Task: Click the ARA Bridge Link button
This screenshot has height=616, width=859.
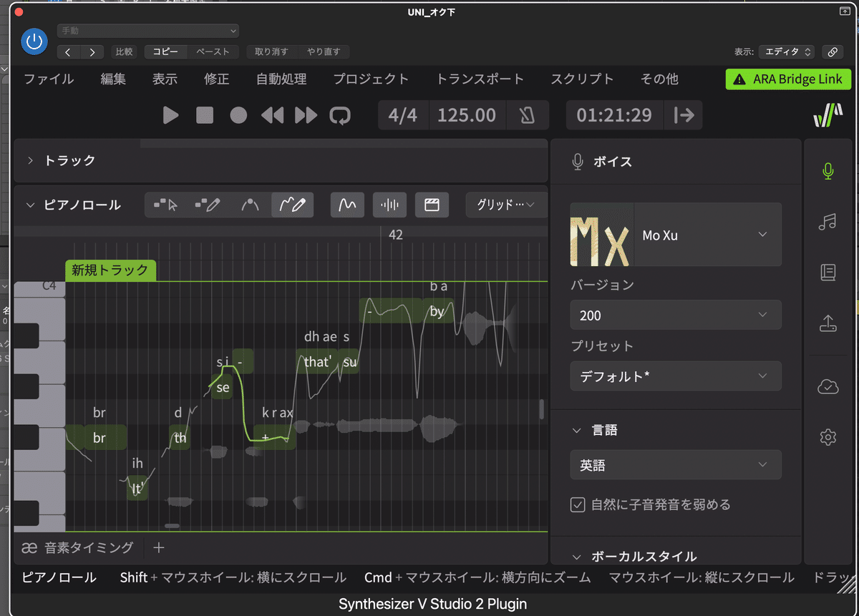Action: [788, 79]
